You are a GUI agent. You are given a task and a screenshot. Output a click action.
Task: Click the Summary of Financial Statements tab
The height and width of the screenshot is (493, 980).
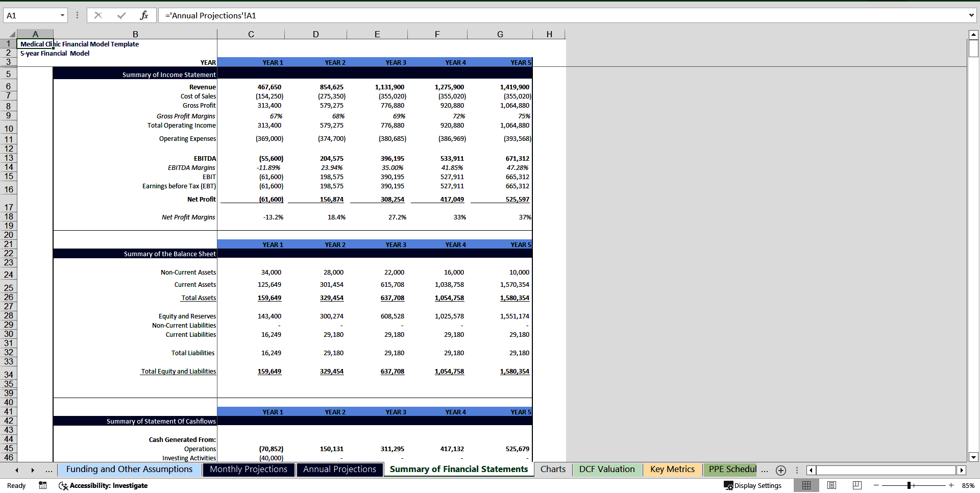458,470
